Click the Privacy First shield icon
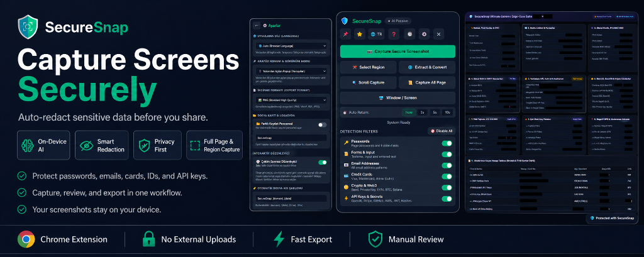 point(145,145)
